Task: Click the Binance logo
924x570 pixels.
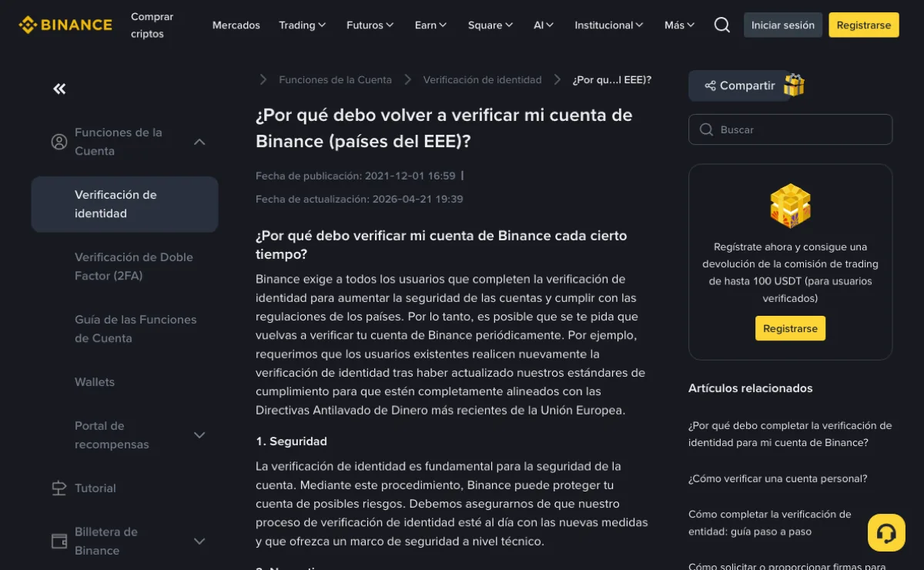Action: [x=65, y=25]
